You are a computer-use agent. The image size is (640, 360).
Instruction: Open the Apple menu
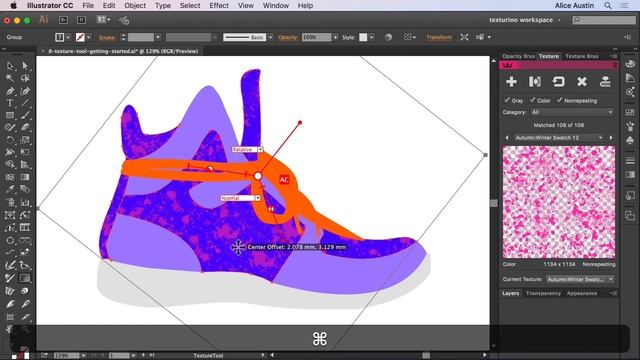coord(13,5)
